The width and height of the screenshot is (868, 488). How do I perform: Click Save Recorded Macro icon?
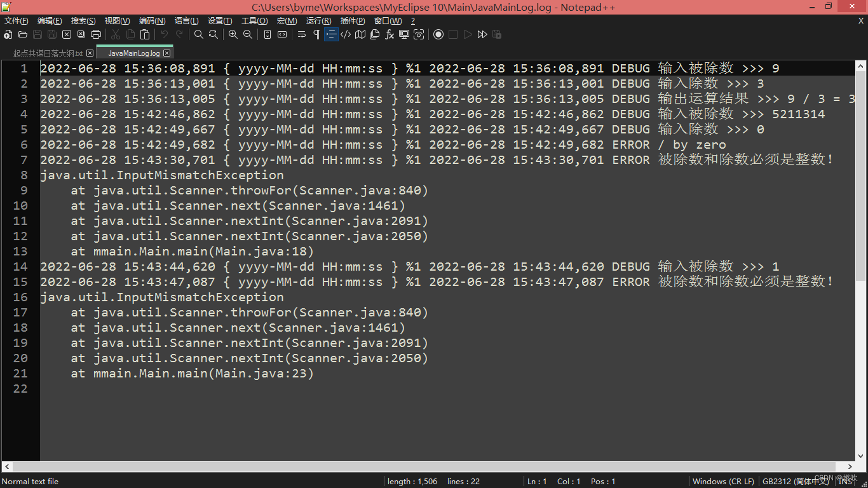497,34
